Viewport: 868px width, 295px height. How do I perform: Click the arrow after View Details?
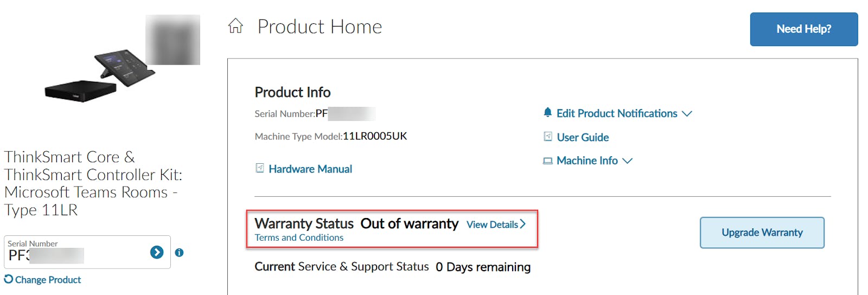point(523,224)
